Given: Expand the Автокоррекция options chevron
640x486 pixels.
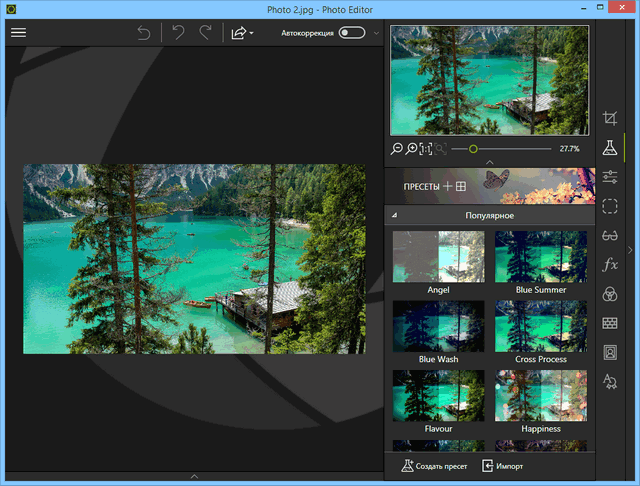Looking at the screenshot, I should (x=376, y=33).
